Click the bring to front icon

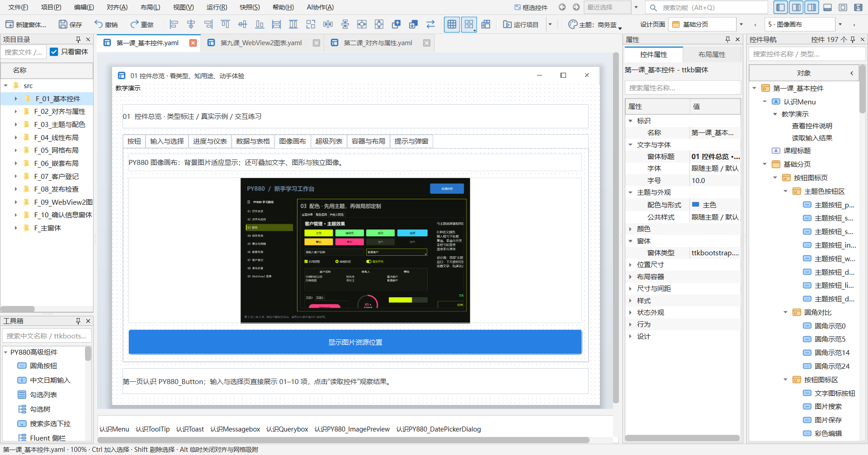click(396, 24)
